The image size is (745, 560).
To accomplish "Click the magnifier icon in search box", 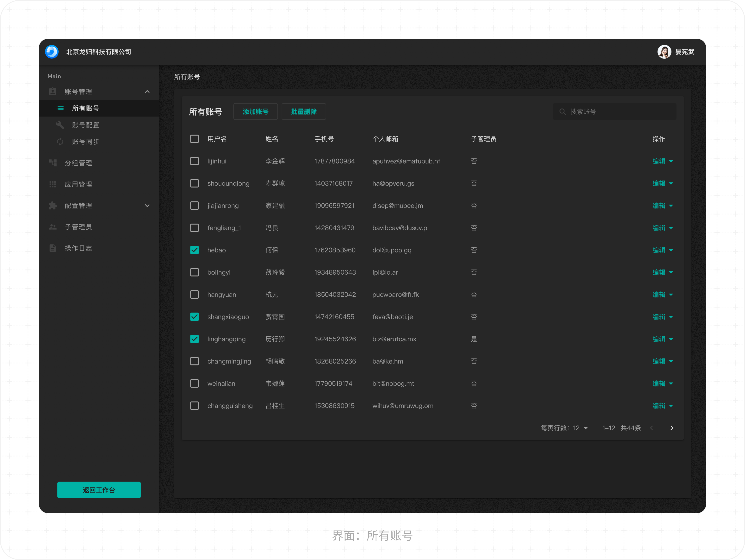I will (562, 112).
